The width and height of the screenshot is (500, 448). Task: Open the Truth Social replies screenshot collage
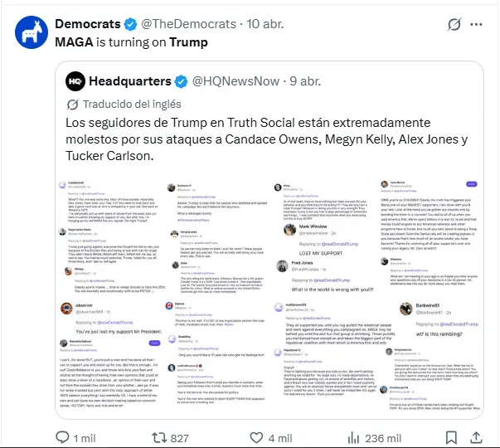(x=269, y=295)
